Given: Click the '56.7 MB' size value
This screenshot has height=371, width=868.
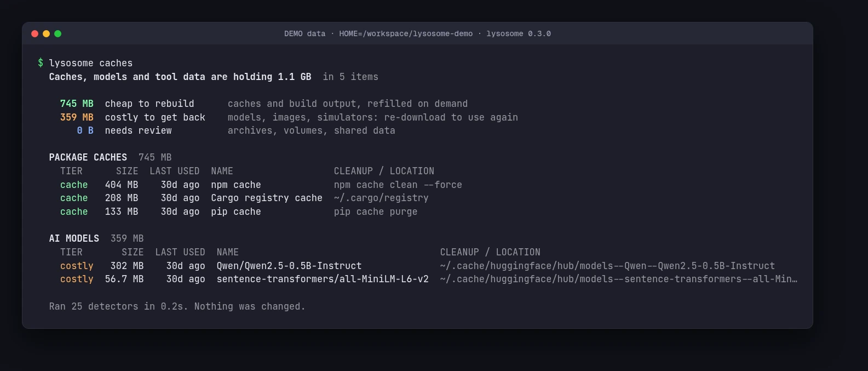Looking at the screenshot, I should (124, 279).
